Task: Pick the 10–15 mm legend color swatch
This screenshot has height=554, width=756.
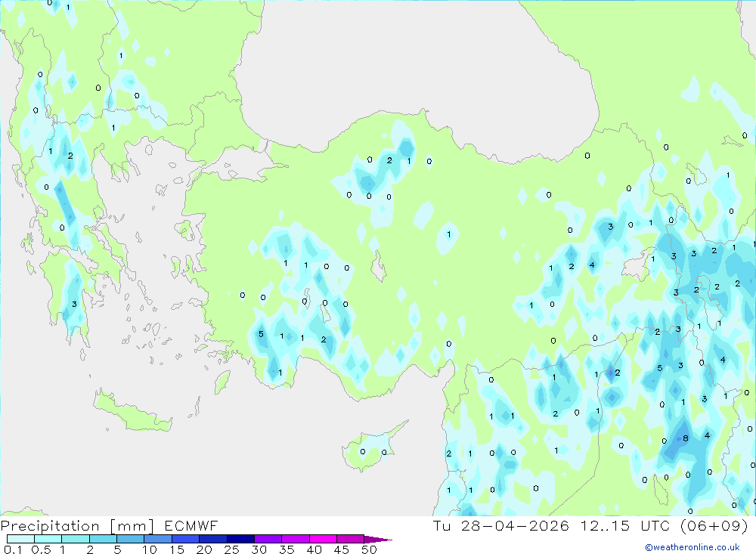Action: (x=158, y=539)
